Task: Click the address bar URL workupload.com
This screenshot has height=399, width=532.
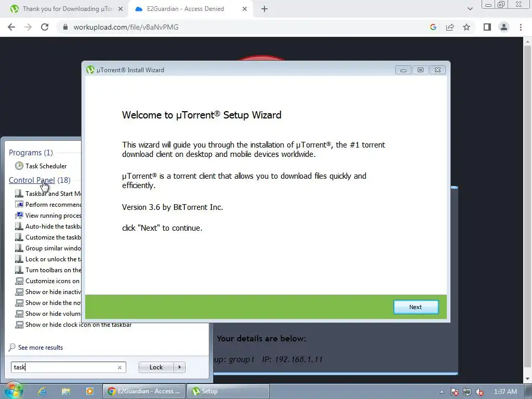Action: (126, 27)
